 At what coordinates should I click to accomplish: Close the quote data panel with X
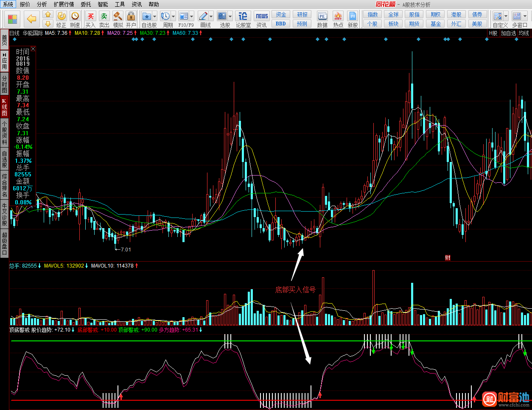point(33,49)
